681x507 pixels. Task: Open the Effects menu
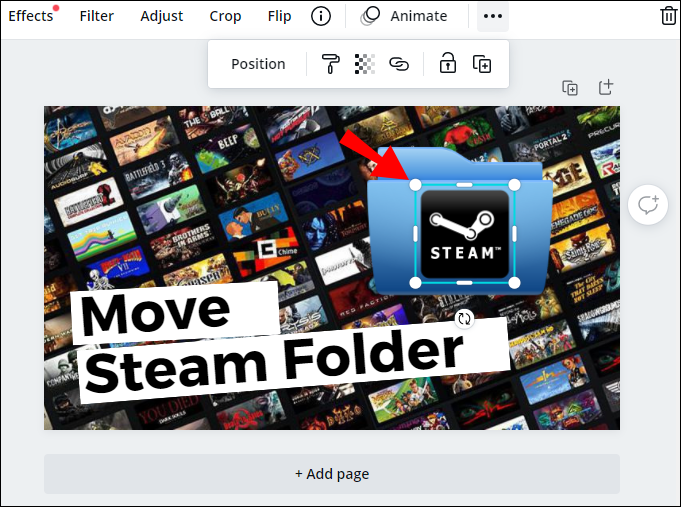(x=30, y=16)
